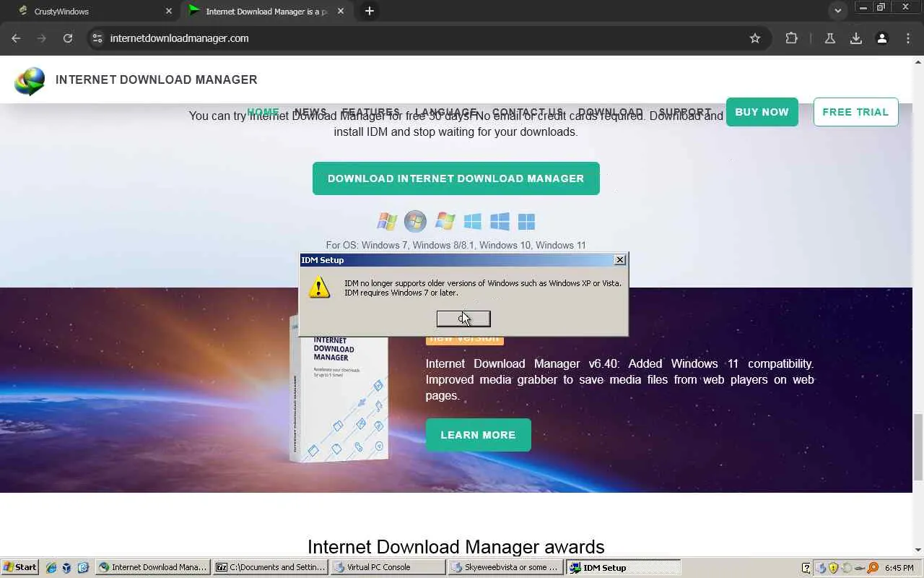Click the FREE TRIAL button
The height and width of the screenshot is (578, 924).
(x=855, y=112)
